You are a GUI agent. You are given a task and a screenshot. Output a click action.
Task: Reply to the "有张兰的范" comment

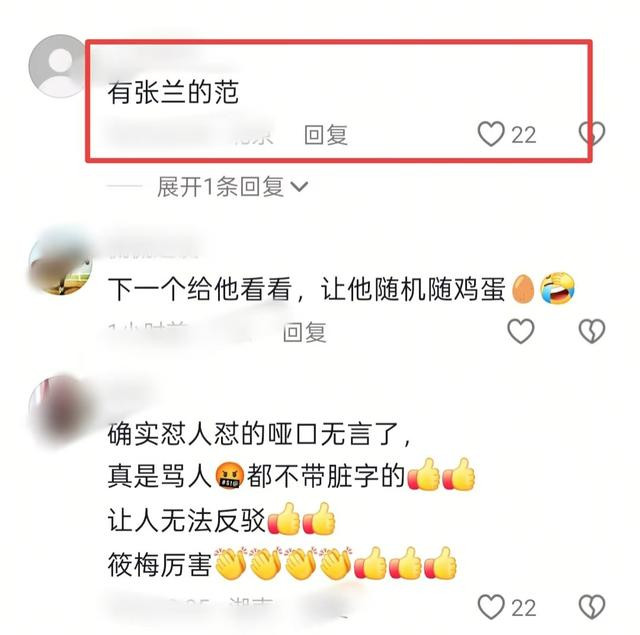[x=326, y=135]
